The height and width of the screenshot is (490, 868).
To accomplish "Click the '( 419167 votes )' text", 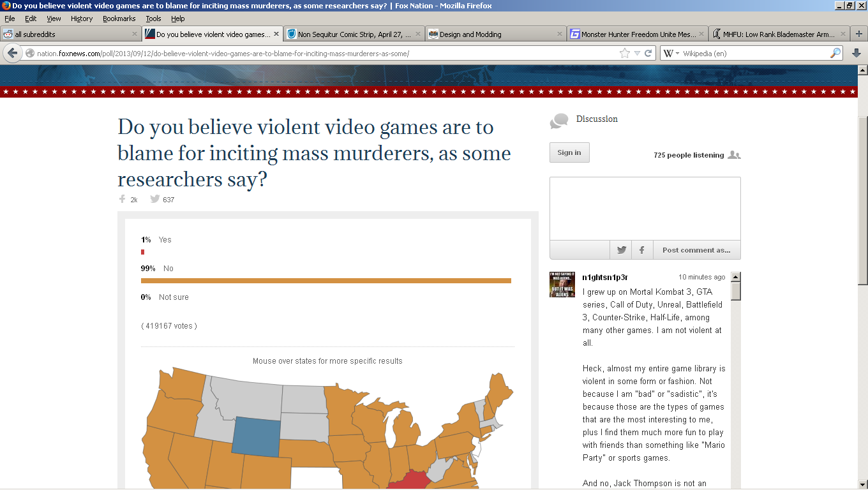I will pos(168,326).
